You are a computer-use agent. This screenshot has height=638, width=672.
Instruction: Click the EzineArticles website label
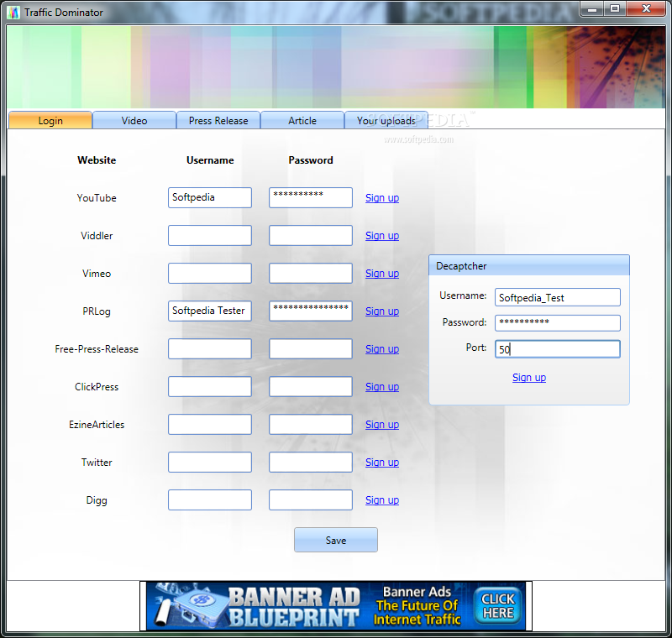coord(97,424)
